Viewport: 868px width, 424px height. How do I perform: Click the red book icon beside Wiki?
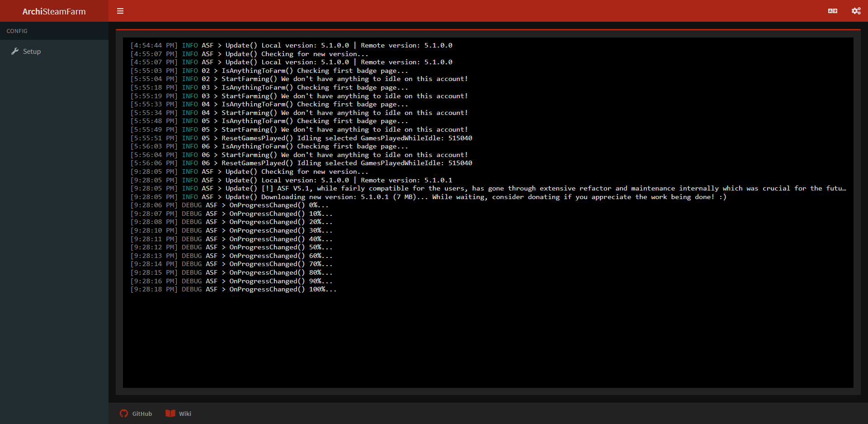[170, 413]
